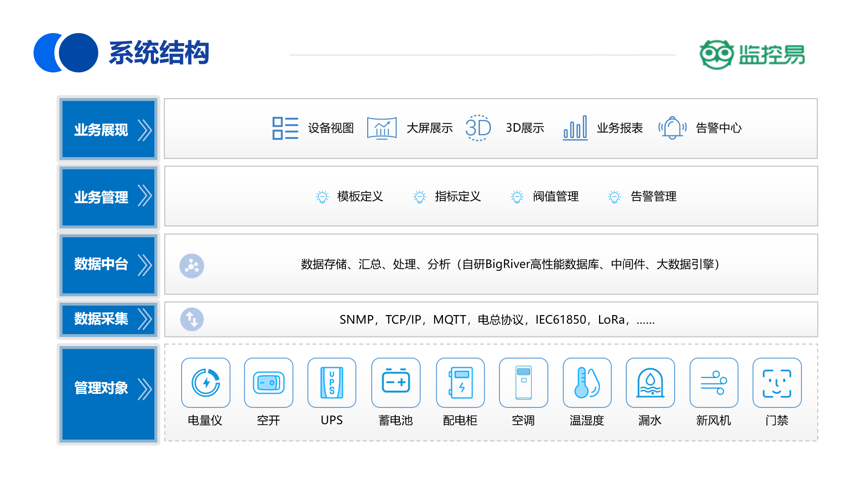Viewport: 868px width, 488px height.
Task: Click the 配电柜 caption
Action: point(460,421)
